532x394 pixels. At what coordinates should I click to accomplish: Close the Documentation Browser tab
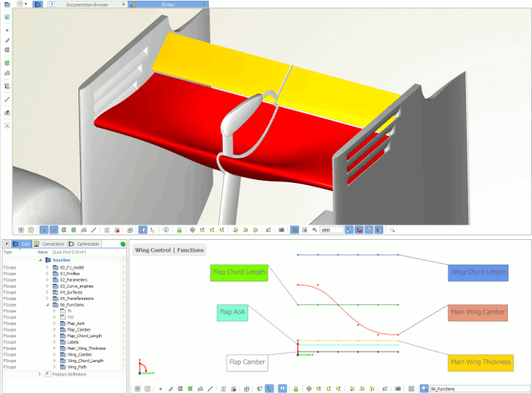pyautogui.click(x=123, y=5)
